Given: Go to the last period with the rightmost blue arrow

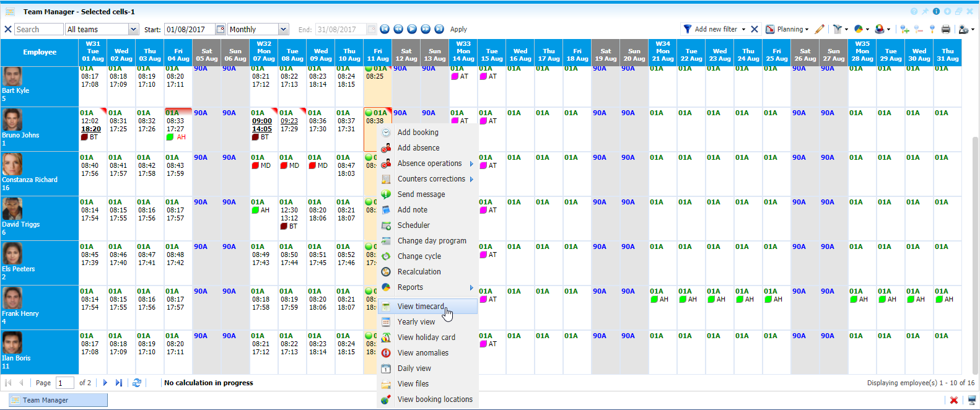Looking at the screenshot, I should [x=439, y=29].
